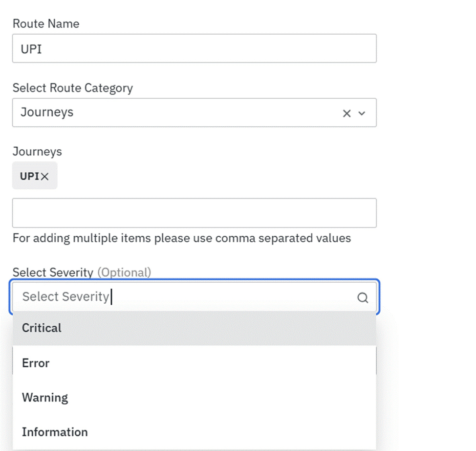The image size is (476, 451).
Task: Click the Select Route Category label
Action: [x=72, y=88]
